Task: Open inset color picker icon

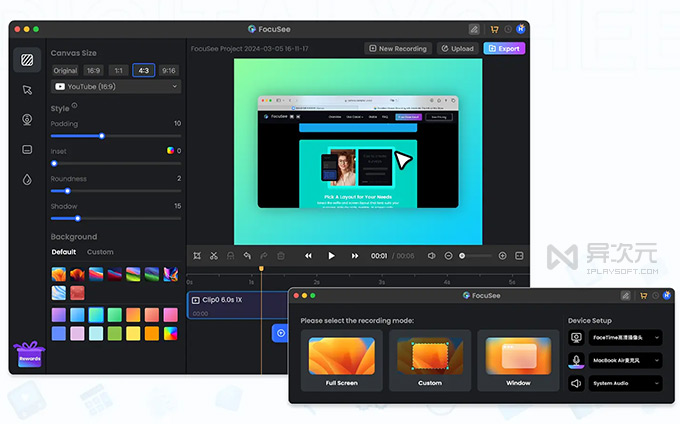Action: point(170,150)
